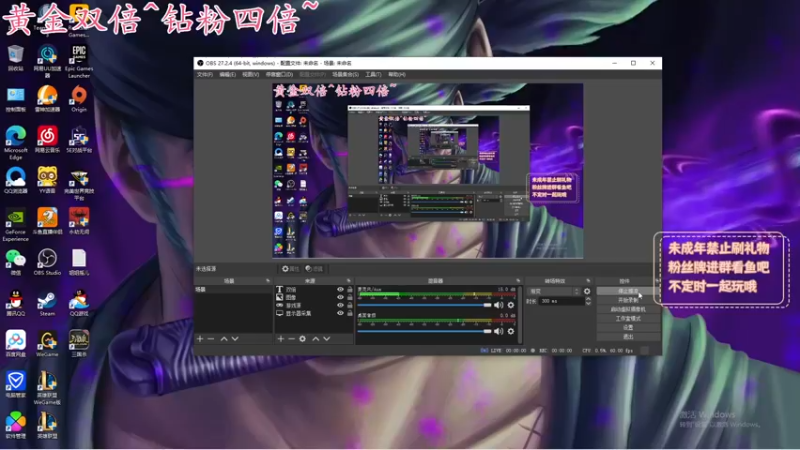Increase transition duration with up arrow
This screenshot has width=800, height=450.
click(588, 299)
